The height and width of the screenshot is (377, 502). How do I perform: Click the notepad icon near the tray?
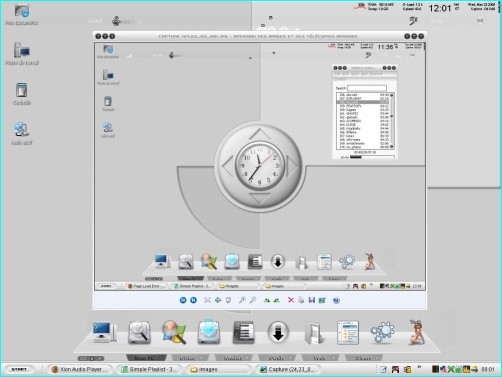384,369
